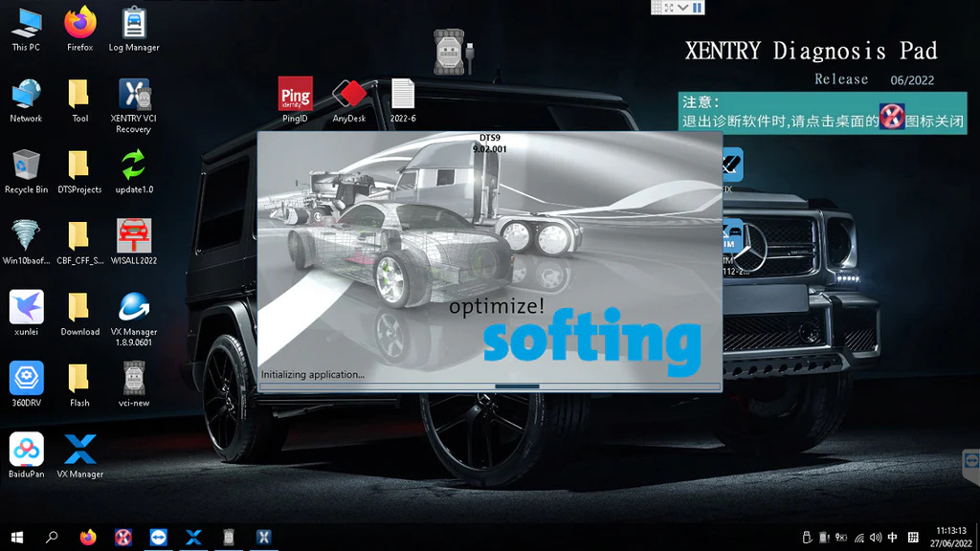Open the This PC desktop icon

(26, 29)
